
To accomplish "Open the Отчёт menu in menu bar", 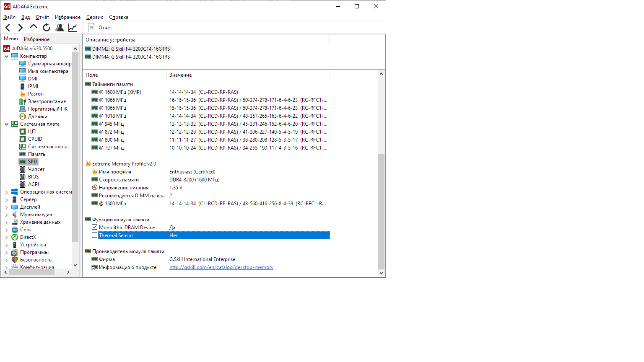I will [x=42, y=17].
